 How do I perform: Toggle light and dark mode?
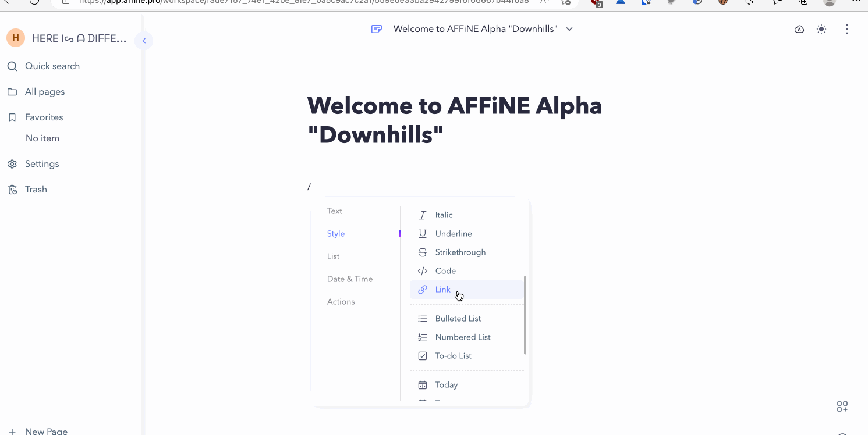pos(821,28)
